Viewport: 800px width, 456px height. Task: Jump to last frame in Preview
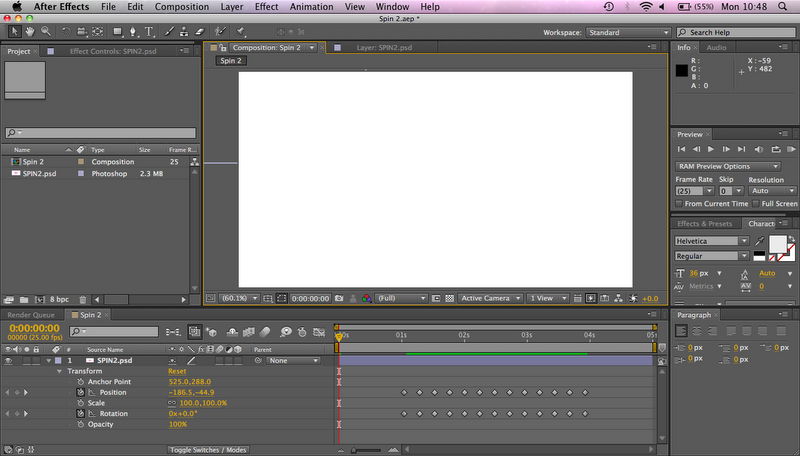coord(741,149)
